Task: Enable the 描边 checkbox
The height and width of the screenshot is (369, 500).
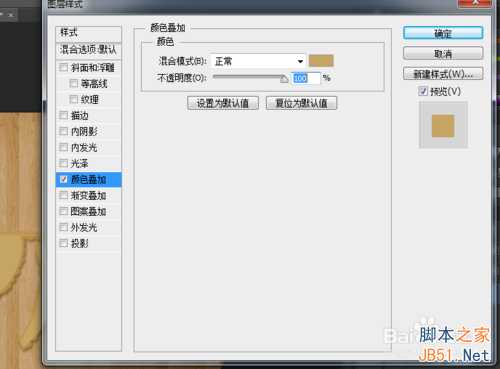Action: tap(63, 115)
